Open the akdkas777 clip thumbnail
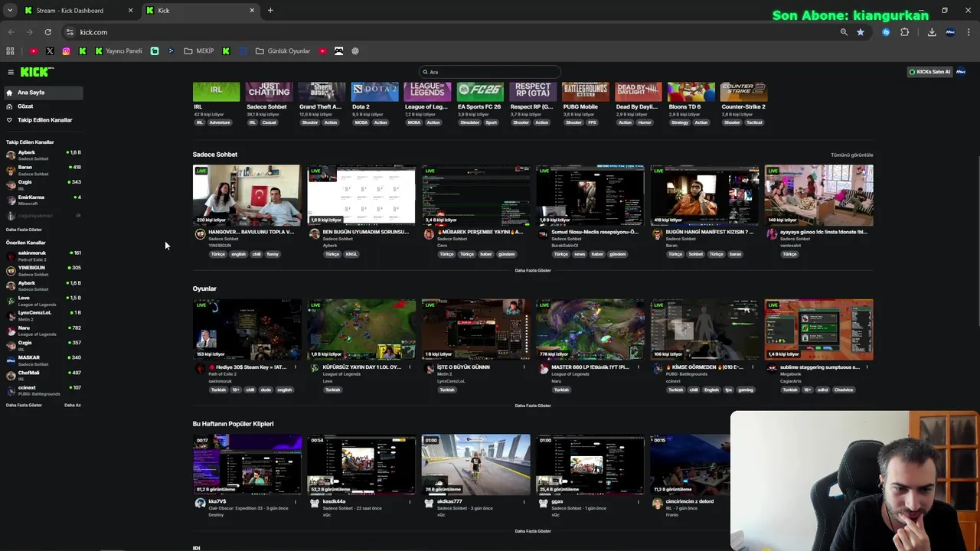Screen dimensions: 980x551 click(x=475, y=465)
